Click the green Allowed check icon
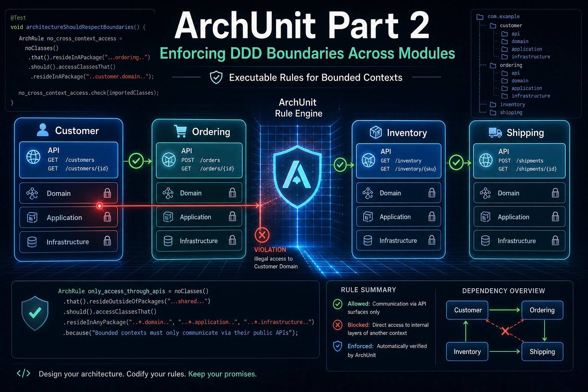The image size is (588, 392). pos(338,304)
